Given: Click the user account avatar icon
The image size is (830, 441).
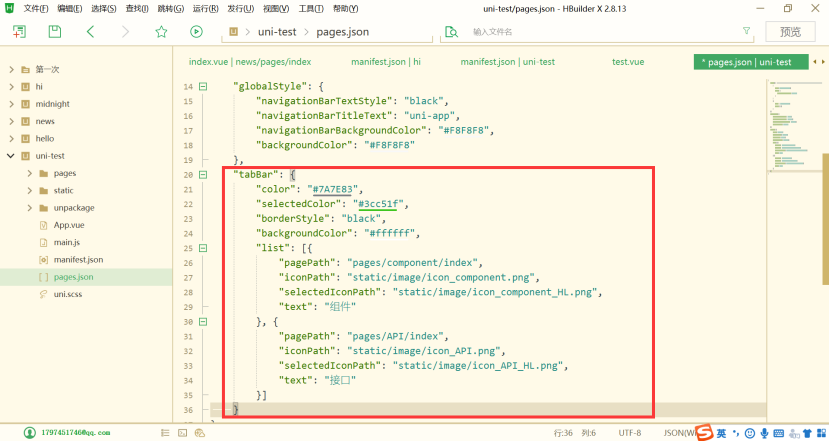Looking at the screenshot, I should pyautogui.click(x=30, y=433).
